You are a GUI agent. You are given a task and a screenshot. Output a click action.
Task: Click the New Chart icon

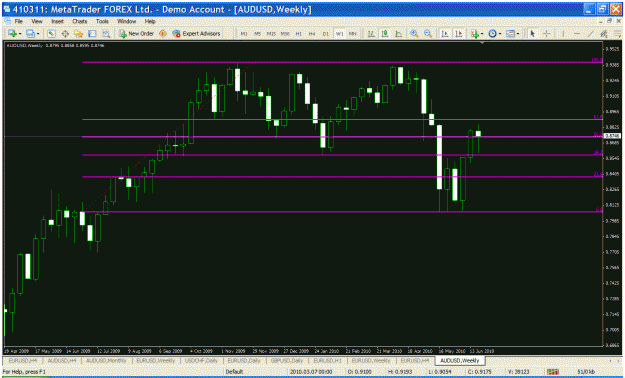tap(12, 34)
